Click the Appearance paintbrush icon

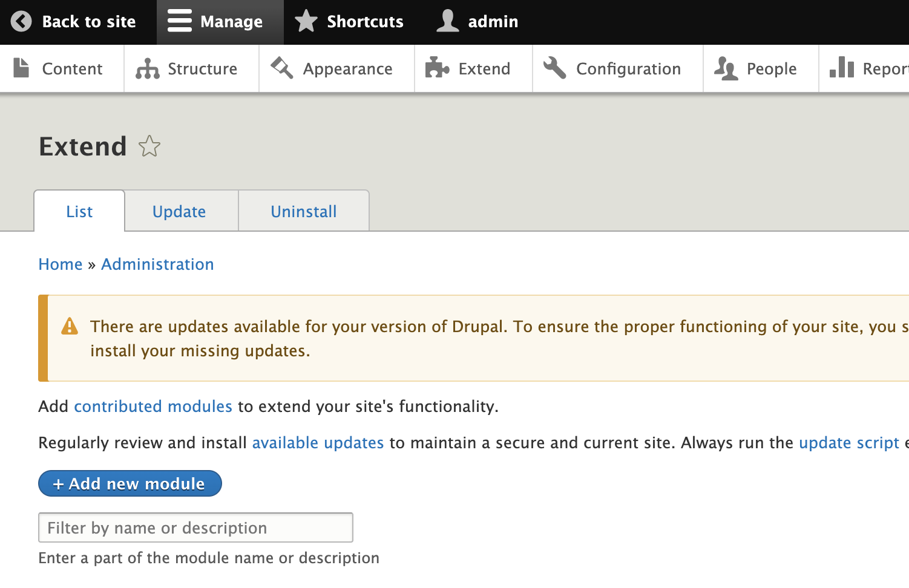point(281,68)
